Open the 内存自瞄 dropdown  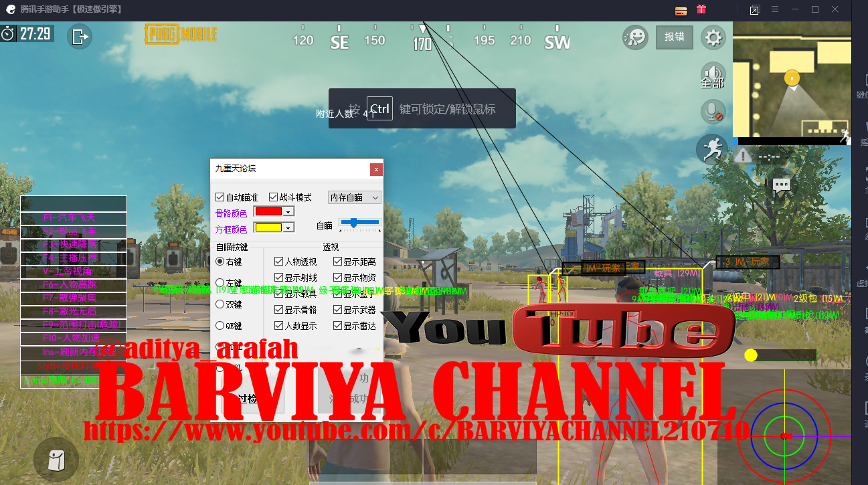click(355, 197)
